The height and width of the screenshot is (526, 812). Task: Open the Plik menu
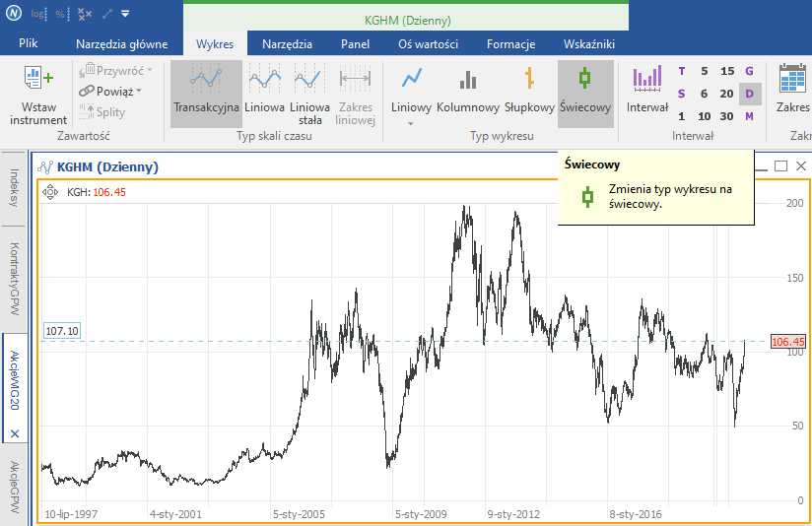28,43
